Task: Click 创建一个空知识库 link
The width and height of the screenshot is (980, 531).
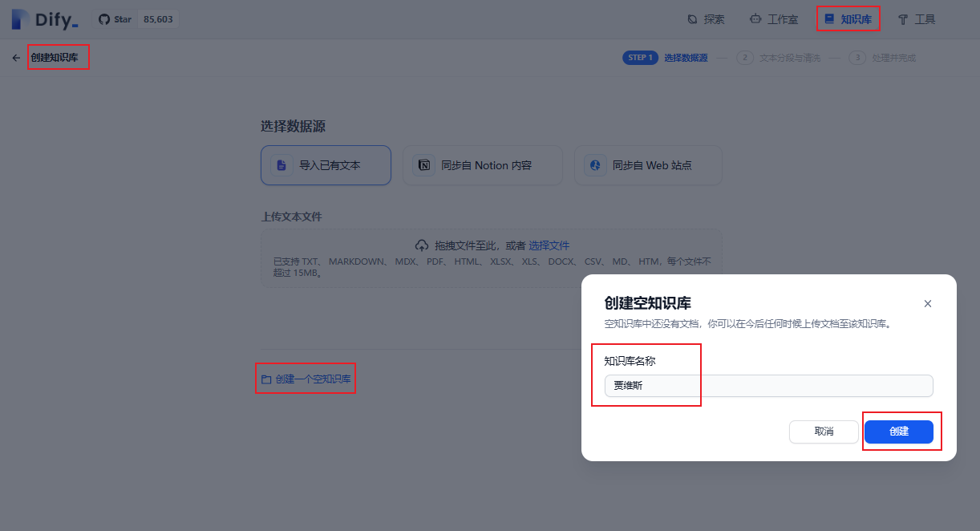Action: [x=314, y=379]
